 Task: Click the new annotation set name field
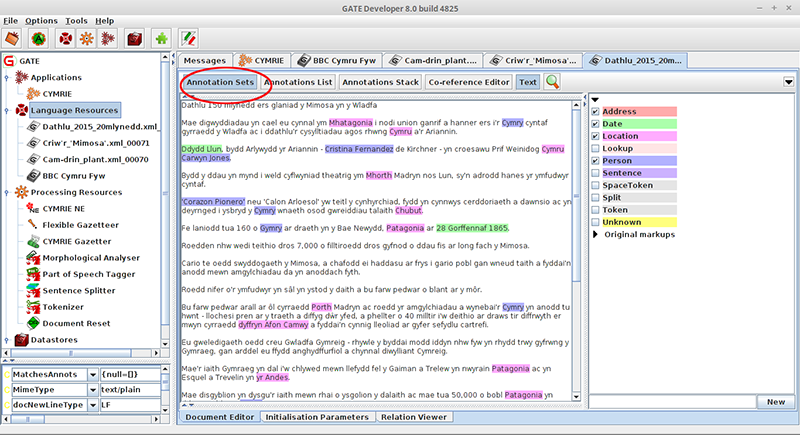pos(673,402)
